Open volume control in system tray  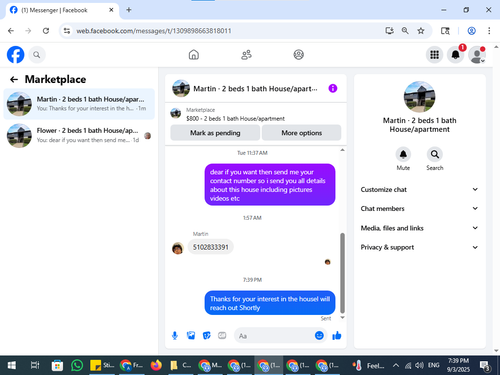coord(419,366)
